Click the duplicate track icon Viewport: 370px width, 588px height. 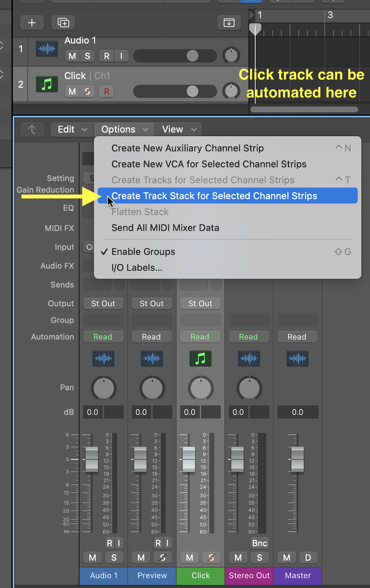tap(63, 23)
